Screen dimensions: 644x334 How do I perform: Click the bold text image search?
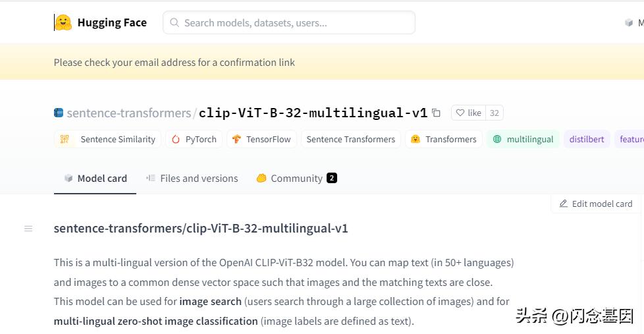tap(210, 302)
